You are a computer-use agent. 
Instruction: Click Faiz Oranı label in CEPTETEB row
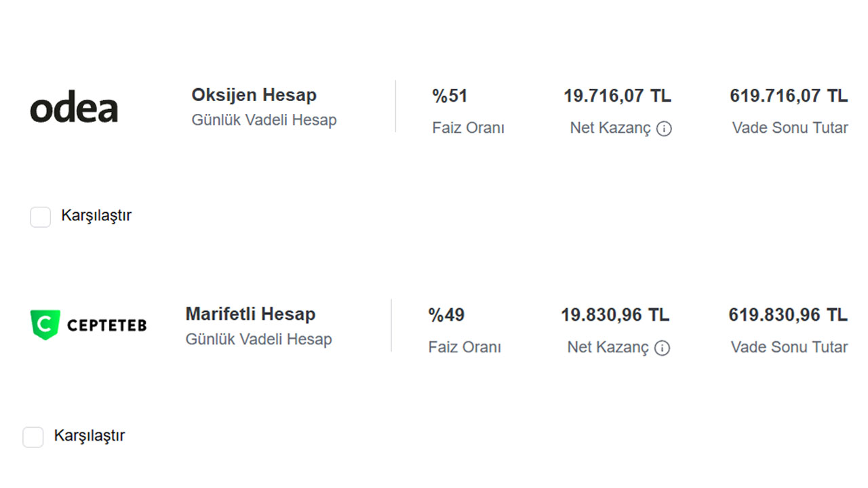(465, 348)
